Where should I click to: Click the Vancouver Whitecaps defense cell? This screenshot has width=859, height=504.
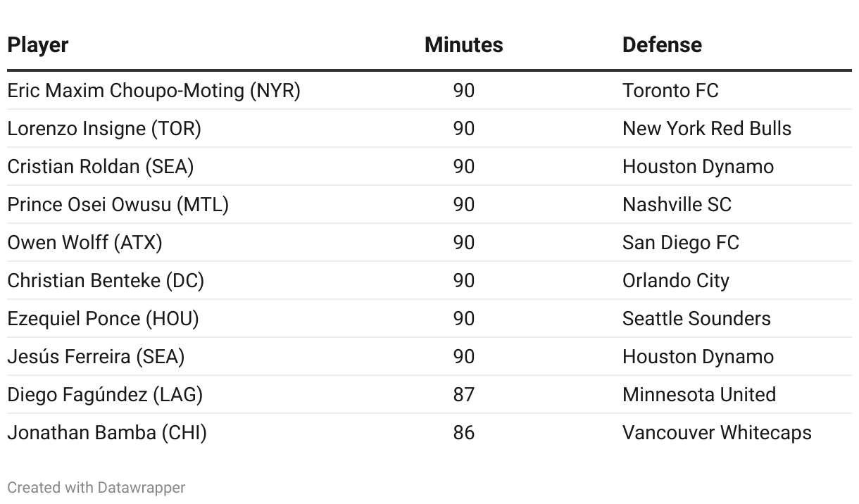coord(717,433)
